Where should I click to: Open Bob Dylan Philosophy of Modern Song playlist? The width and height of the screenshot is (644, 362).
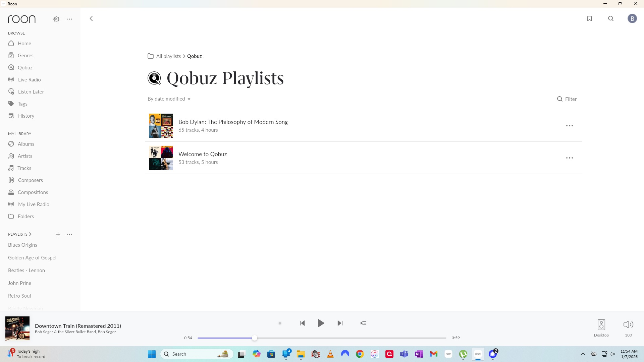point(233,122)
